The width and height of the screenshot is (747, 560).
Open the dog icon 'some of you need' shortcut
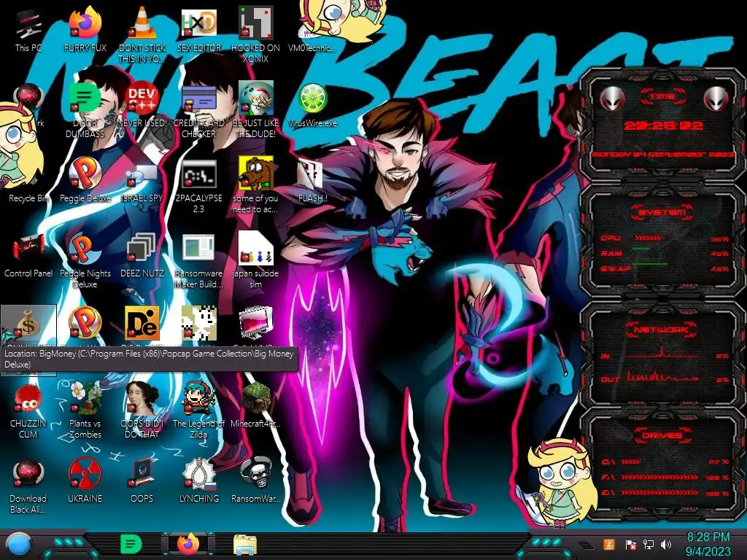pyautogui.click(x=255, y=186)
